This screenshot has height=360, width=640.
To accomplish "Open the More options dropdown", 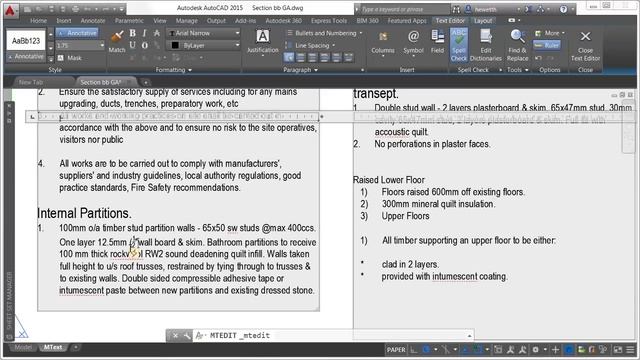I will tap(550, 33).
